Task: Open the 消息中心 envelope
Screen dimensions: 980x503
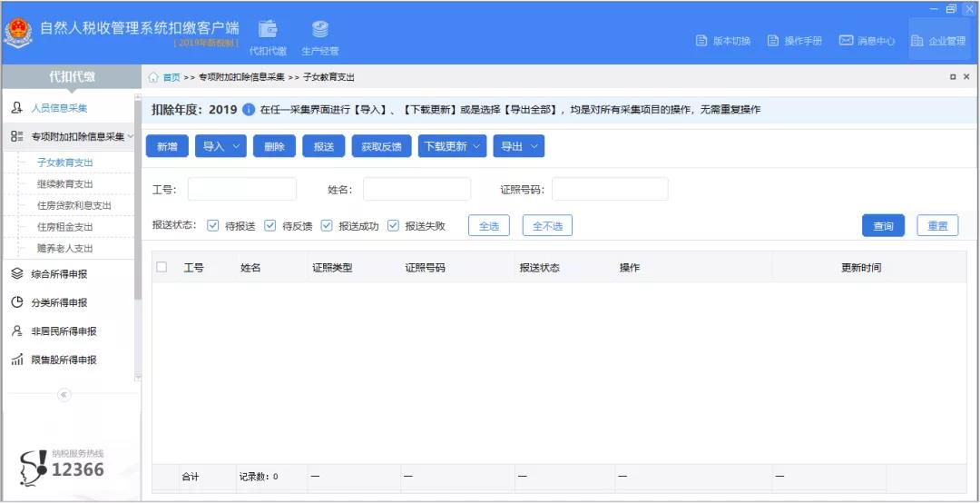Action: (x=867, y=41)
